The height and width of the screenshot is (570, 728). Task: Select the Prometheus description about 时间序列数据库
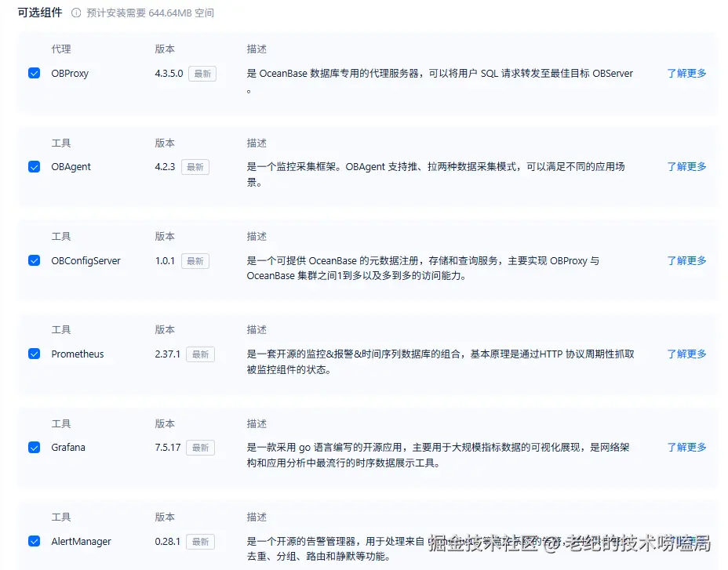coord(440,361)
